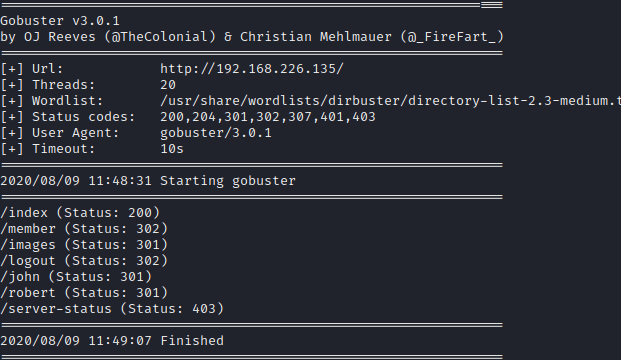Select the /robert directory result
The image size is (621, 360).
(x=84, y=293)
